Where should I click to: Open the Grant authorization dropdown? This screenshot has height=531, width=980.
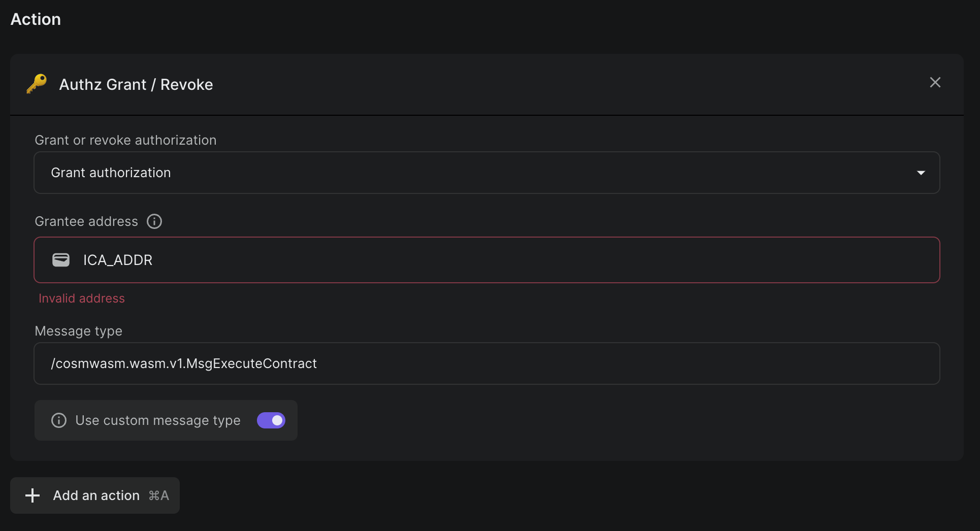pos(486,173)
